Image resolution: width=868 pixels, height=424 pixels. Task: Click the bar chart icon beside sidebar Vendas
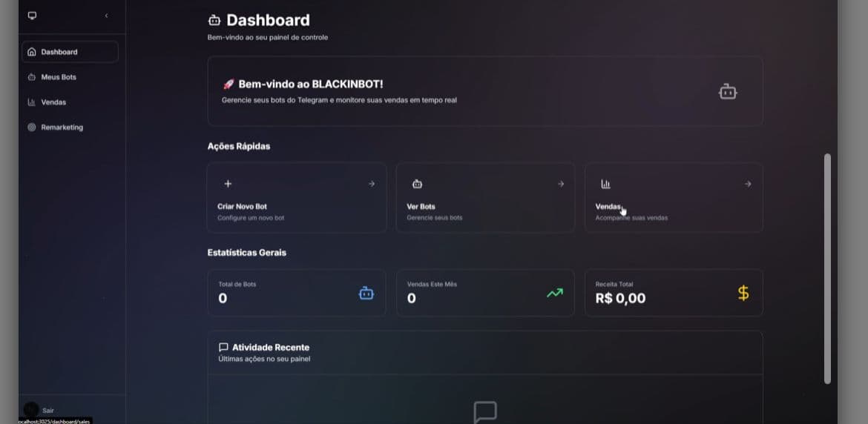(x=32, y=102)
